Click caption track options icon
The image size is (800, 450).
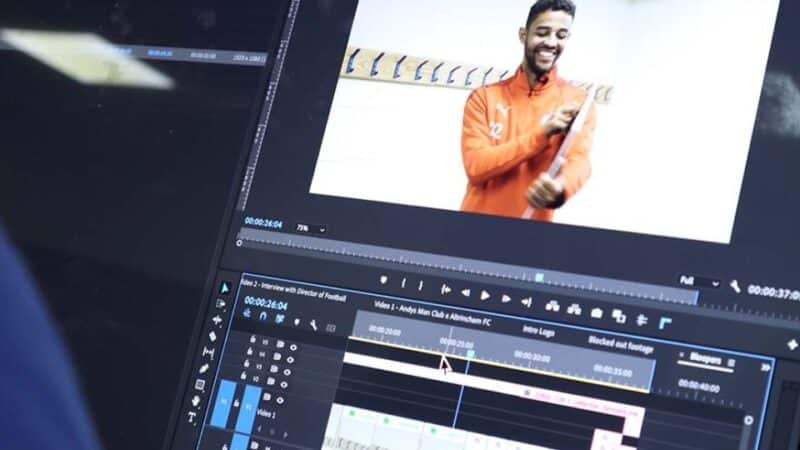tap(331, 328)
